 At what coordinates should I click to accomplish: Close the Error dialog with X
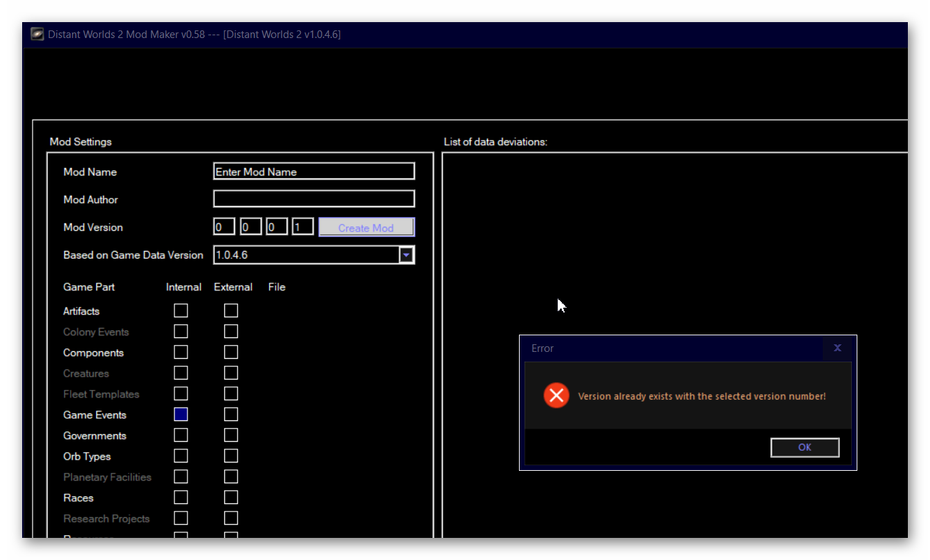tap(837, 348)
